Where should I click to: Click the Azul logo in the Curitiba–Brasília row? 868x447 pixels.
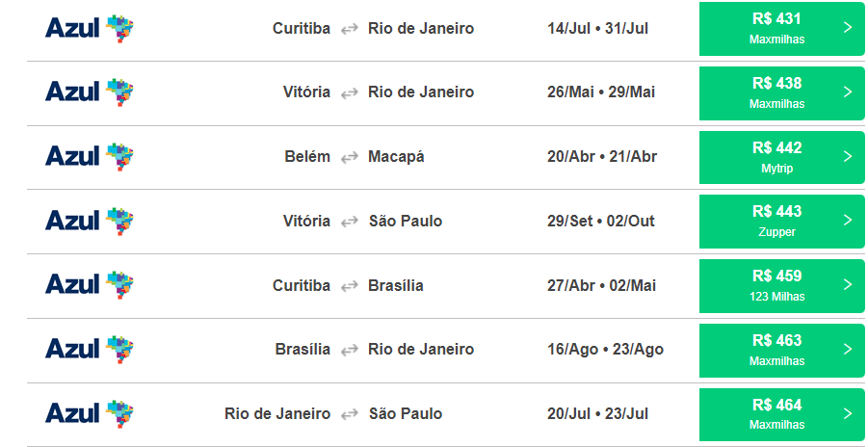point(90,285)
